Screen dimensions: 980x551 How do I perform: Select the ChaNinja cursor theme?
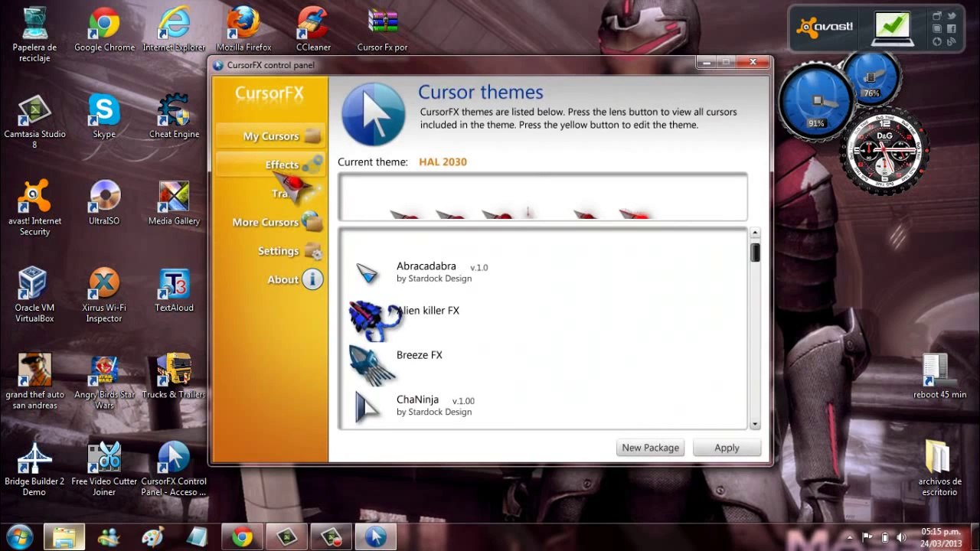coord(543,406)
